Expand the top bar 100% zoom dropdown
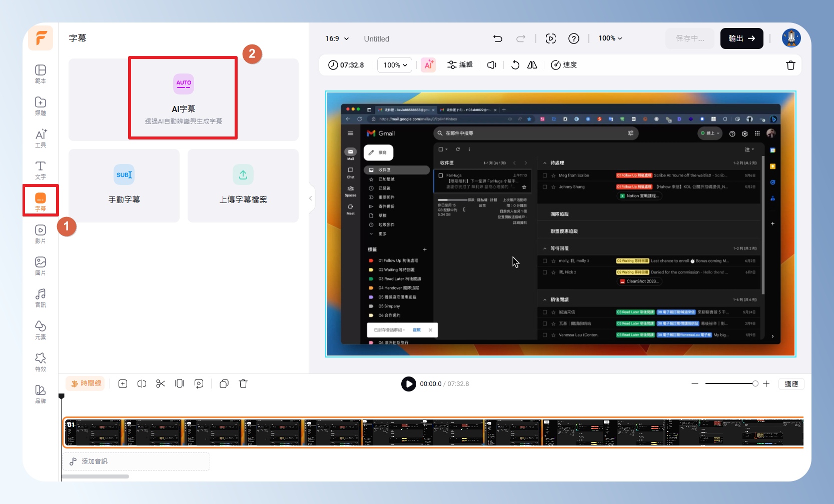 tap(610, 38)
